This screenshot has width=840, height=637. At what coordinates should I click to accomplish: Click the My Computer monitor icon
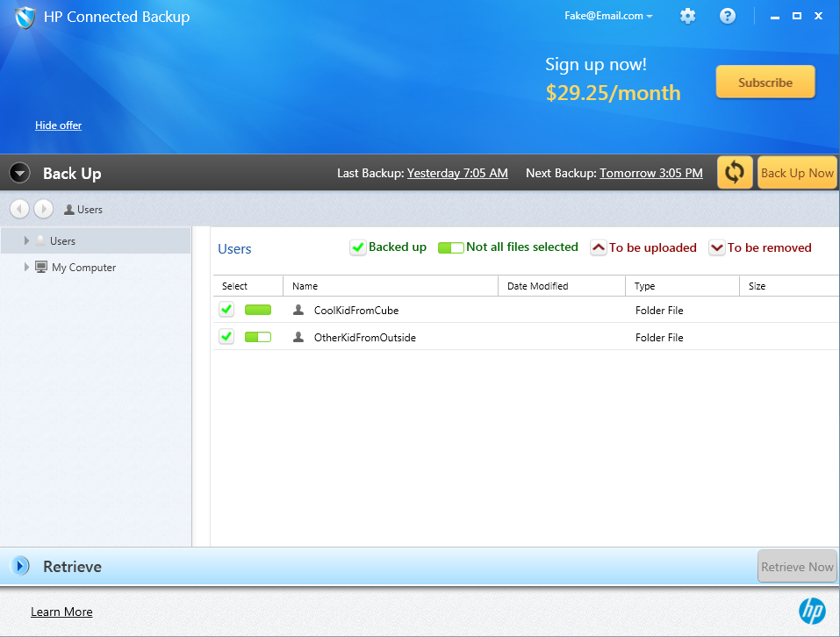pyautogui.click(x=41, y=267)
